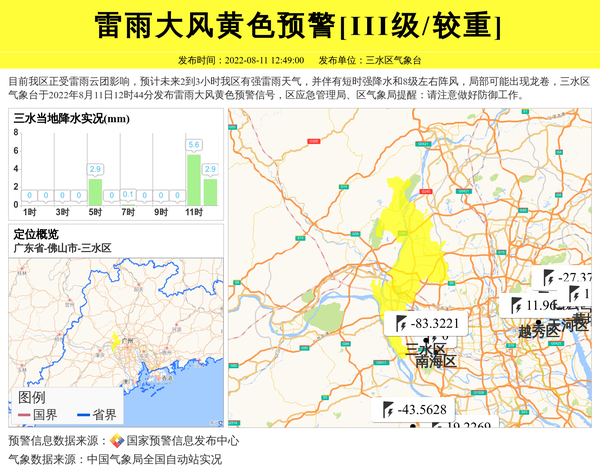This screenshot has height=471, width=600.
Task: Click the 11时 rainfall bar showing 5.6
Action: tap(194, 180)
